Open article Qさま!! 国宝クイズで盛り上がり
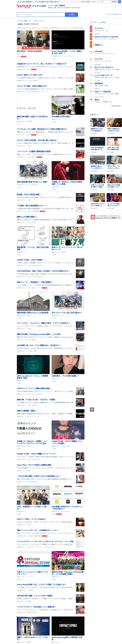Screen dimensions: 122x644 point(30,75)
